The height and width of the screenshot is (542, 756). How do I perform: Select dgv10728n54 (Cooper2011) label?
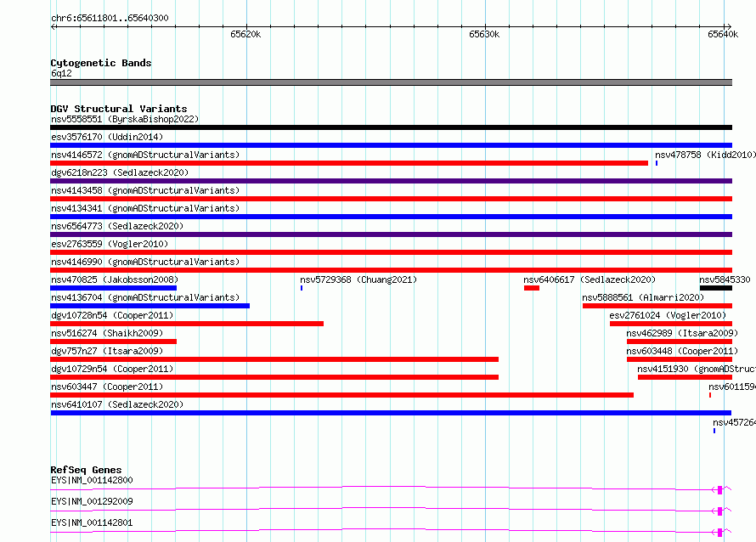click(112, 315)
